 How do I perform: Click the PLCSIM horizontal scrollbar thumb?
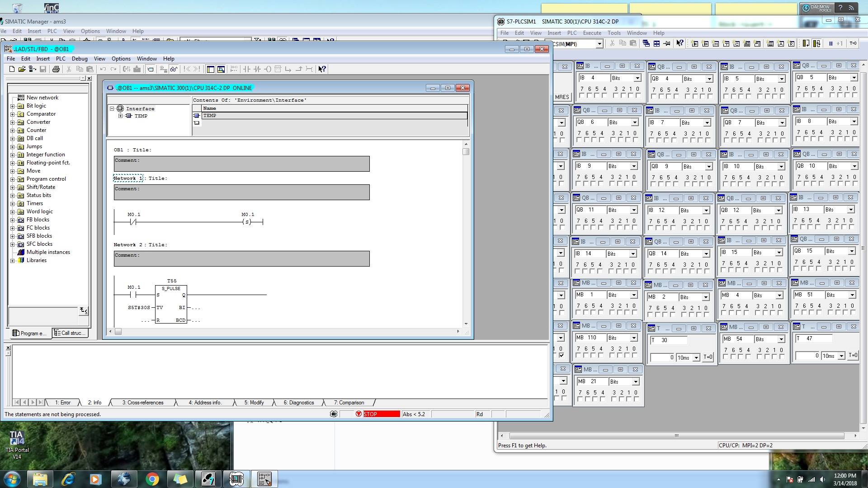[677, 436]
